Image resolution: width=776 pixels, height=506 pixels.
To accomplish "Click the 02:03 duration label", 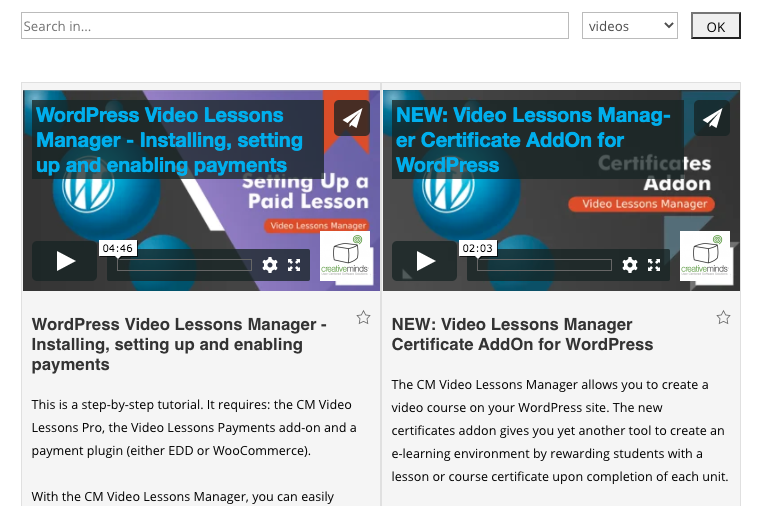I will (x=477, y=248).
